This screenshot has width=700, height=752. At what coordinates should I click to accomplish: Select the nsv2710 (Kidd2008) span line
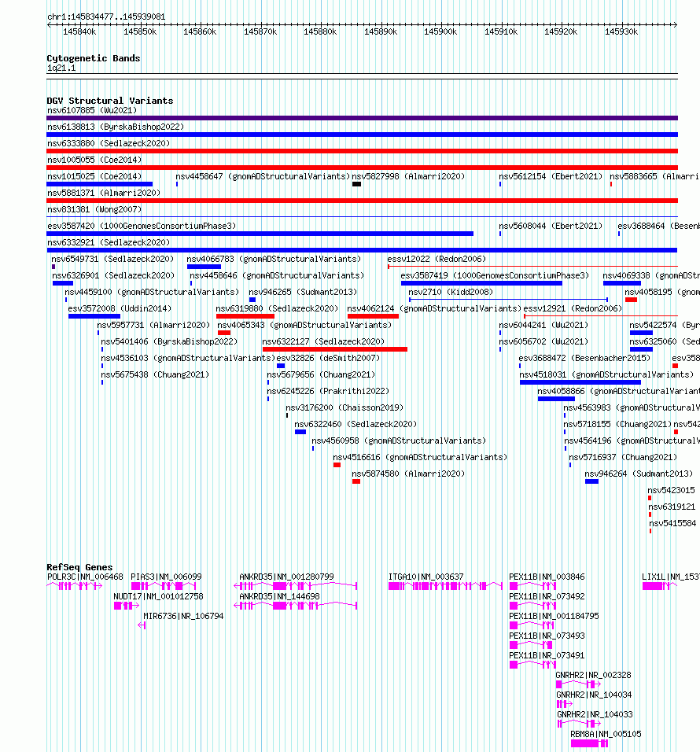[x=508, y=300]
